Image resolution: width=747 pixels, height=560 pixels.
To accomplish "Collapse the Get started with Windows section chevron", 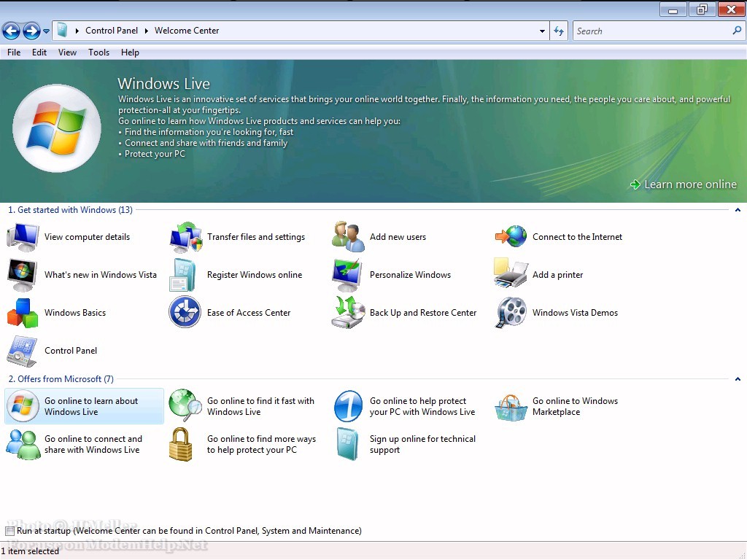I will [738, 210].
